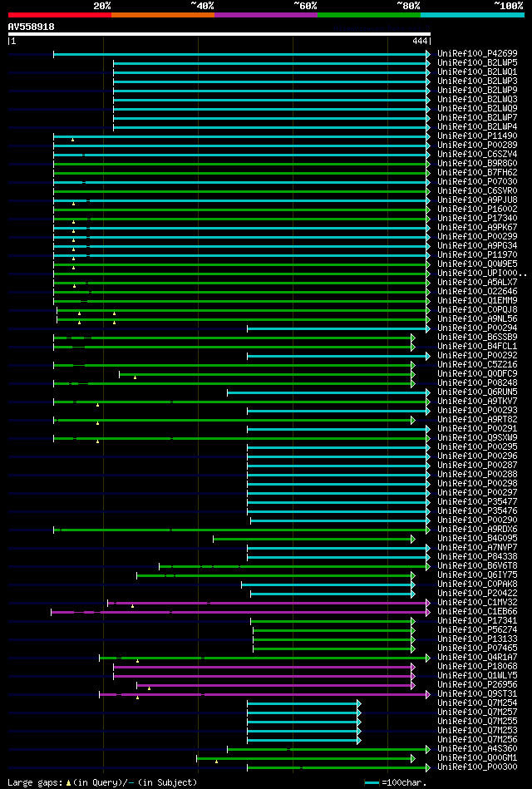This screenshot has width=532, height=789.
Task: Select the UniRef100_P17340 label
Action: (x=478, y=219)
